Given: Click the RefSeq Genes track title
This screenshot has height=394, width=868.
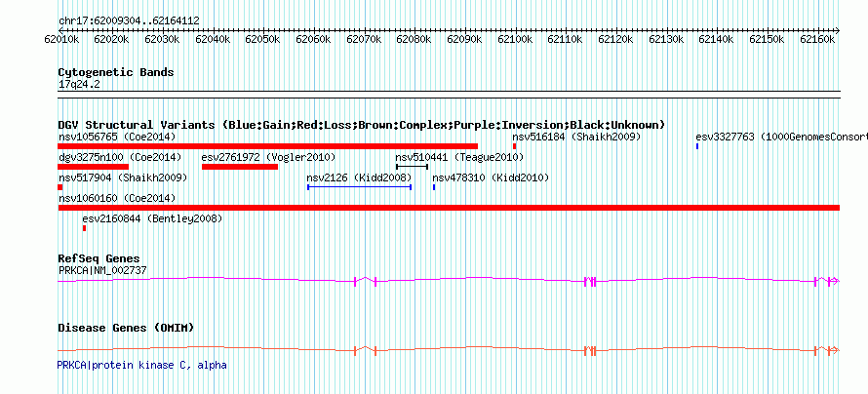Looking at the screenshot, I should pyautogui.click(x=99, y=258).
